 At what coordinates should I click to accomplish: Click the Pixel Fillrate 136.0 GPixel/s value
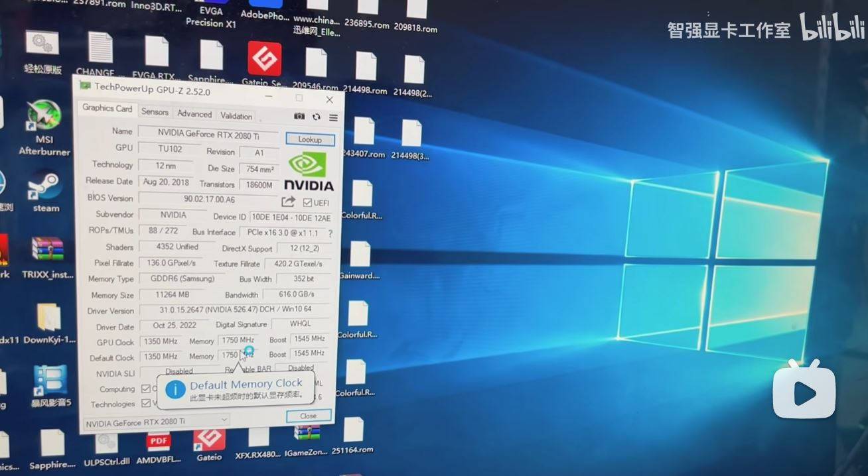[171, 263]
